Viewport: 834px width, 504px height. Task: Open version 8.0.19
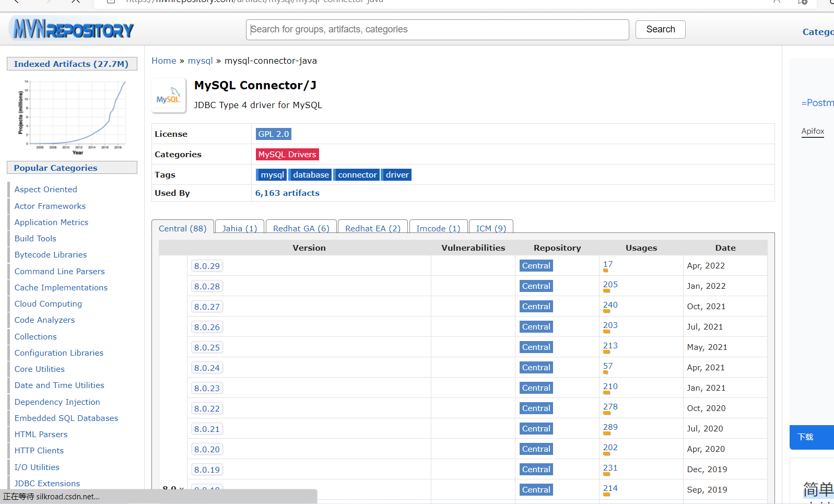[x=207, y=470]
